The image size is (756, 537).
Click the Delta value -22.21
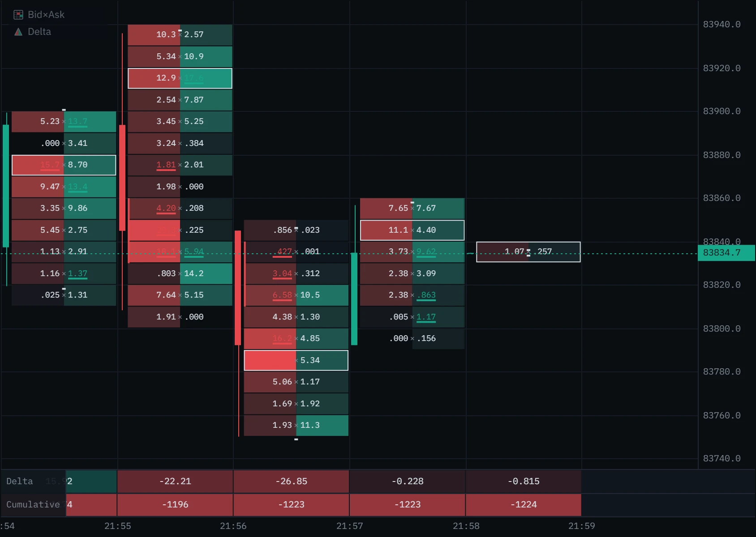175,482
